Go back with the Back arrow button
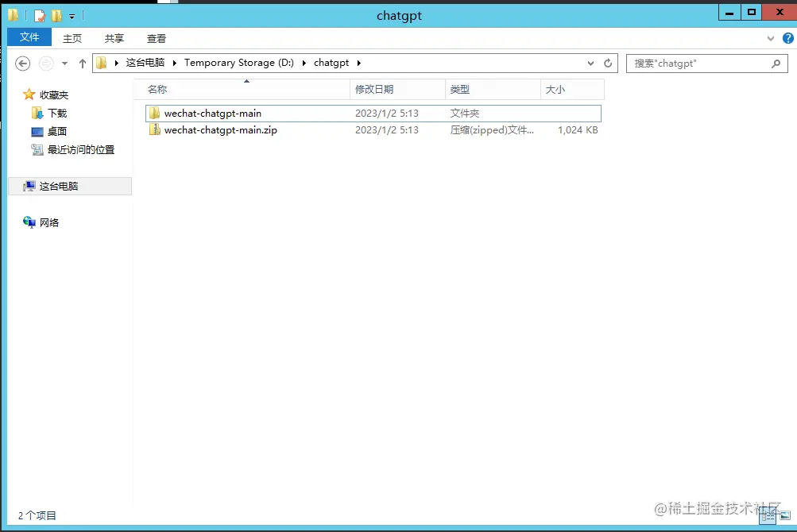The width and height of the screenshot is (797, 532). click(22, 64)
